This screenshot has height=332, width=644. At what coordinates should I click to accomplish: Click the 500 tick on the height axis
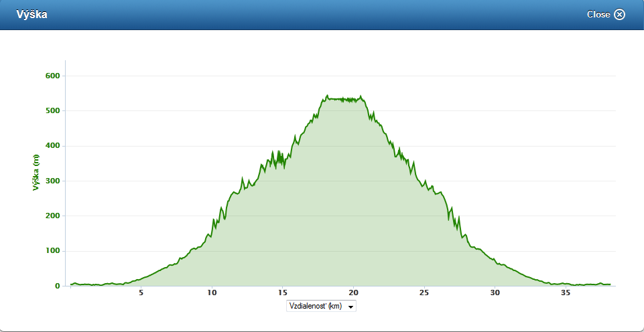click(x=52, y=110)
